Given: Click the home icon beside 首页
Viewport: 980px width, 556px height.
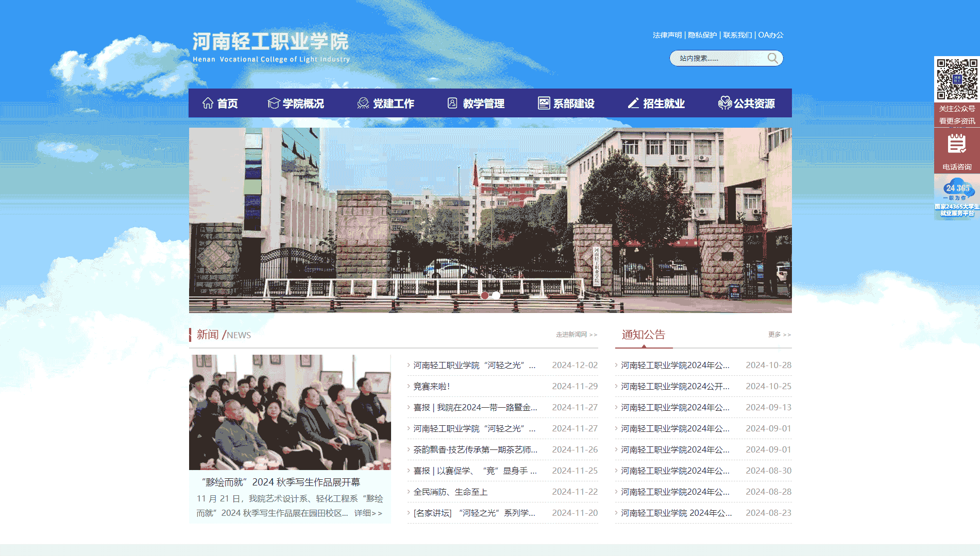Looking at the screenshot, I should [208, 103].
